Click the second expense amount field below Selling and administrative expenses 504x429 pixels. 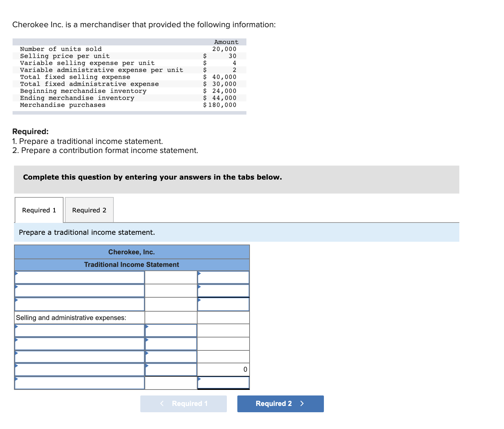coord(171,344)
